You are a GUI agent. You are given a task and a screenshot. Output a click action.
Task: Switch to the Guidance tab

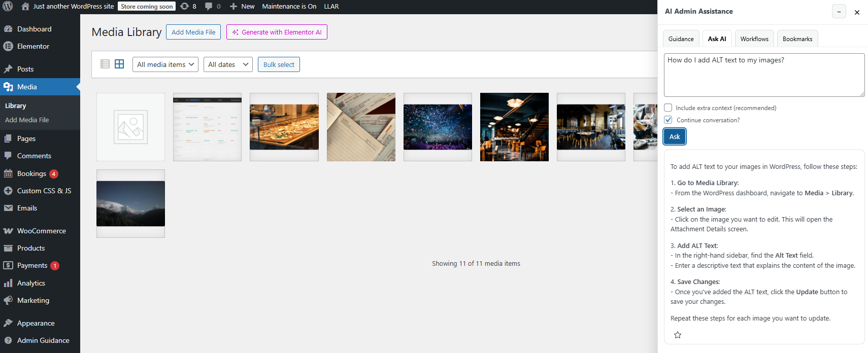[681, 39]
